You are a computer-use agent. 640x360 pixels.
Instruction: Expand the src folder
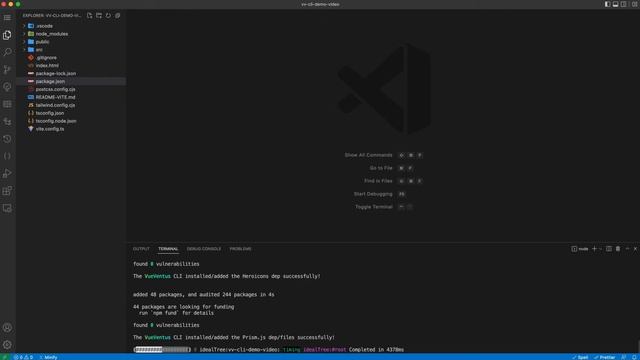pos(71,50)
